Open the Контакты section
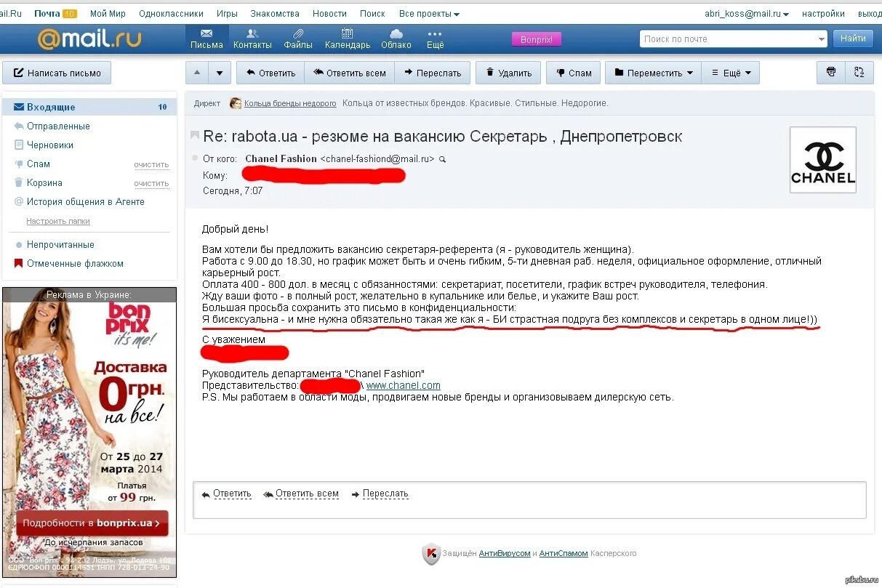The image size is (882, 588). (252, 39)
